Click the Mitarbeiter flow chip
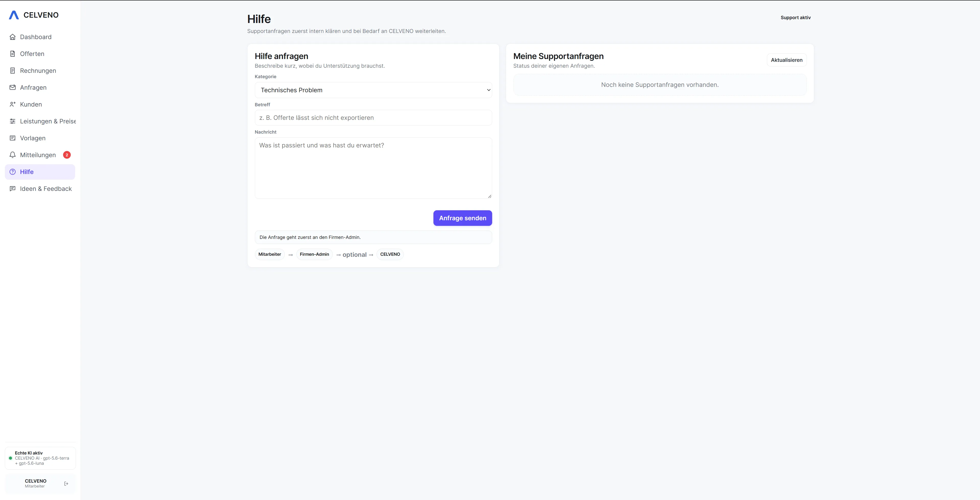980x500 pixels. coord(270,254)
